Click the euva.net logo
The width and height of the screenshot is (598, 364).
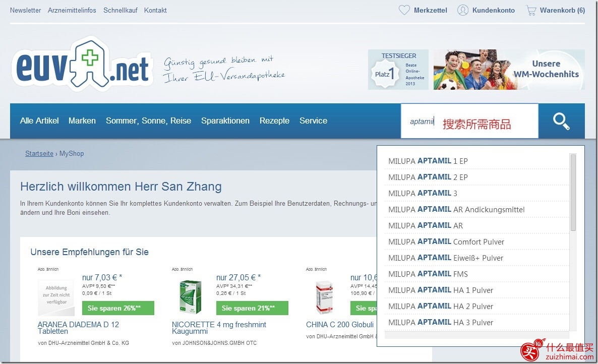click(82, 64)
